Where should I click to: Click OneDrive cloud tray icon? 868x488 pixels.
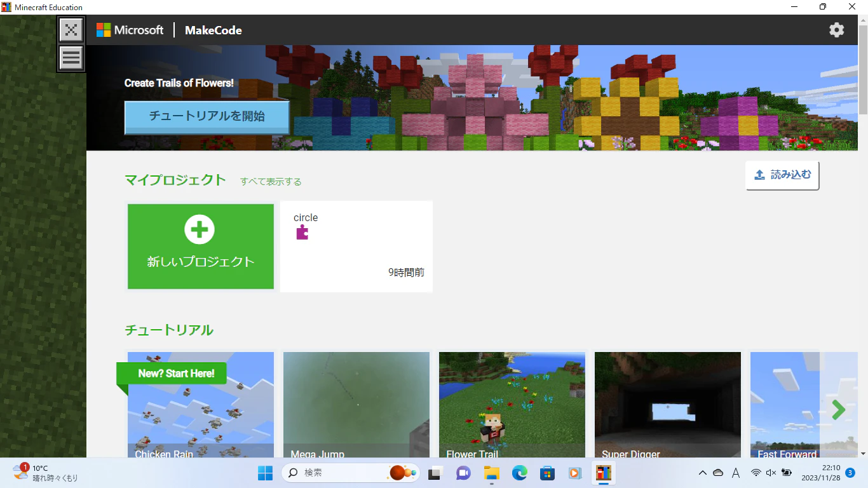[x=718, y=473]
